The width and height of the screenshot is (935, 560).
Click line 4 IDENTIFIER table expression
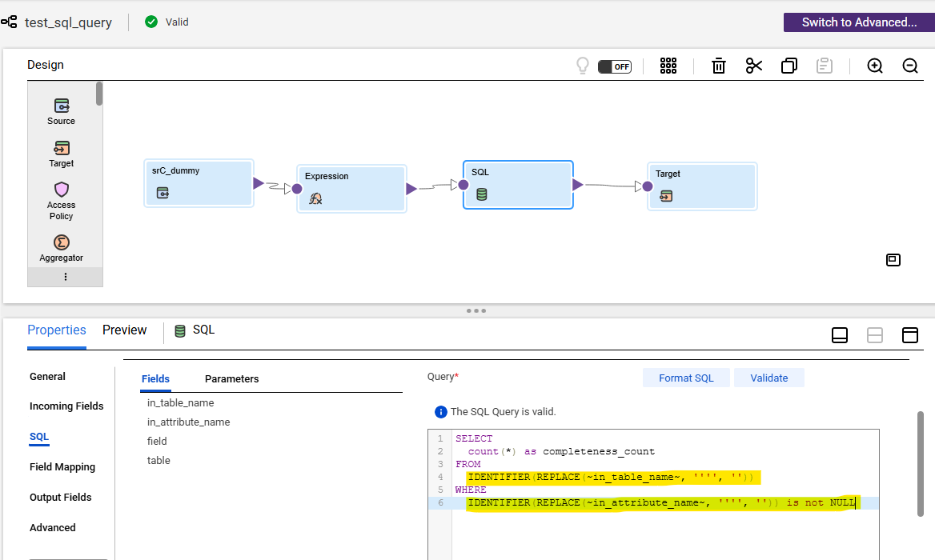(611, 477)
